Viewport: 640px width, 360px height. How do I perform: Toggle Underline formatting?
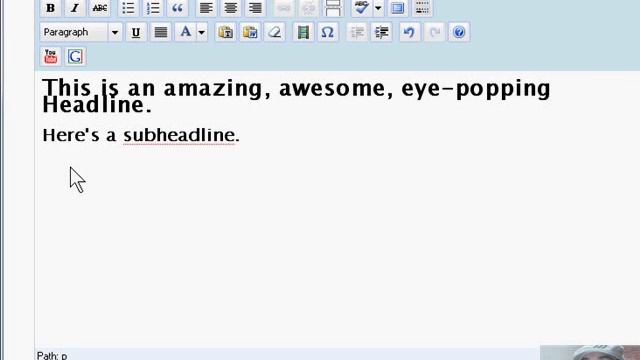136,32
